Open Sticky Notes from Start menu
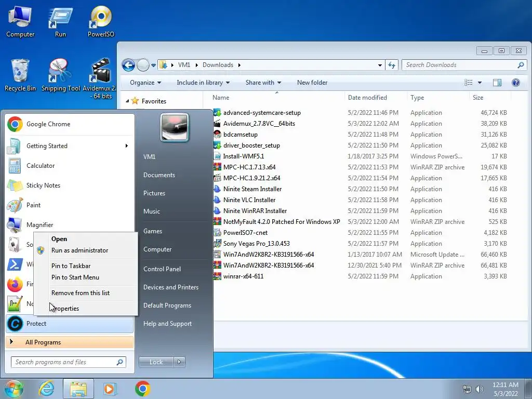 click(70, 185)
